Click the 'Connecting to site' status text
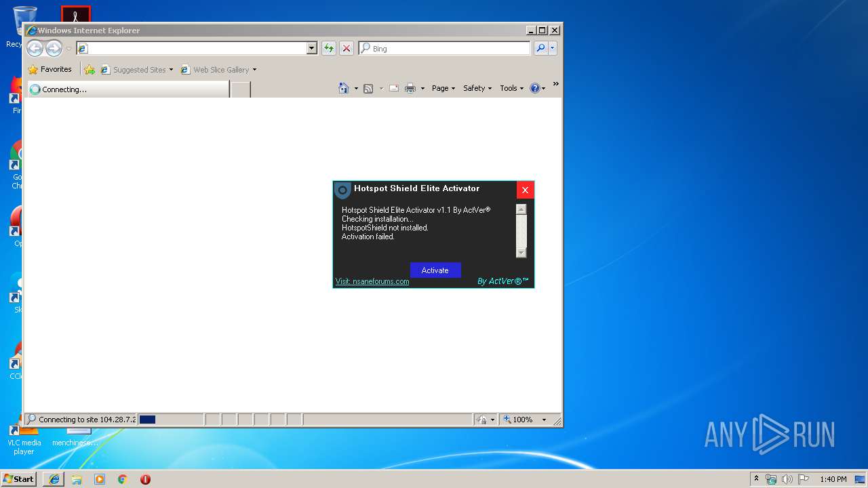Viewport: 868px width, 488px height. coord(87,420)
